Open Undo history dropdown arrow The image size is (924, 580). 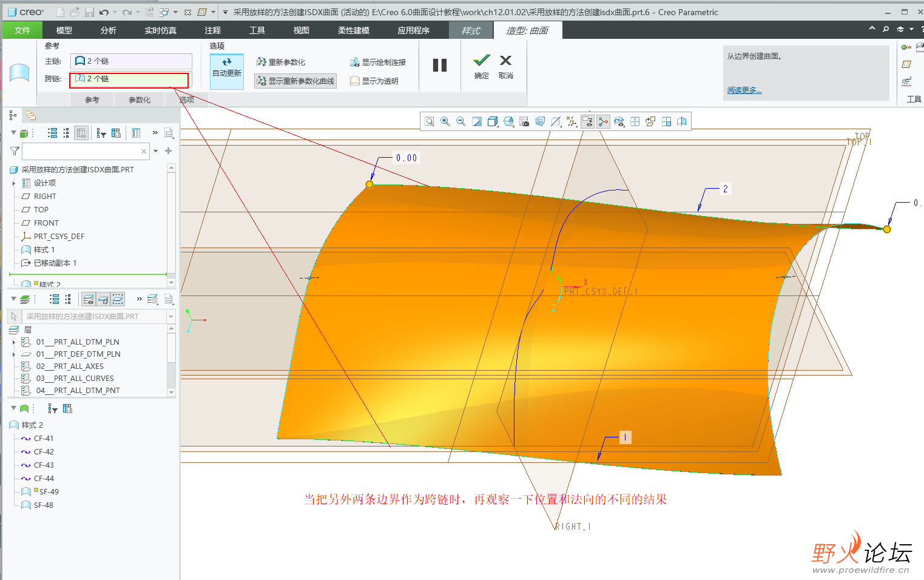tap(115, 12)
